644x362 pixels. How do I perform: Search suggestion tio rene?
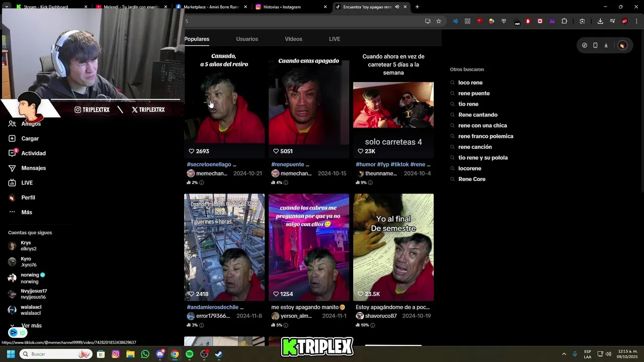pos(468,104)
